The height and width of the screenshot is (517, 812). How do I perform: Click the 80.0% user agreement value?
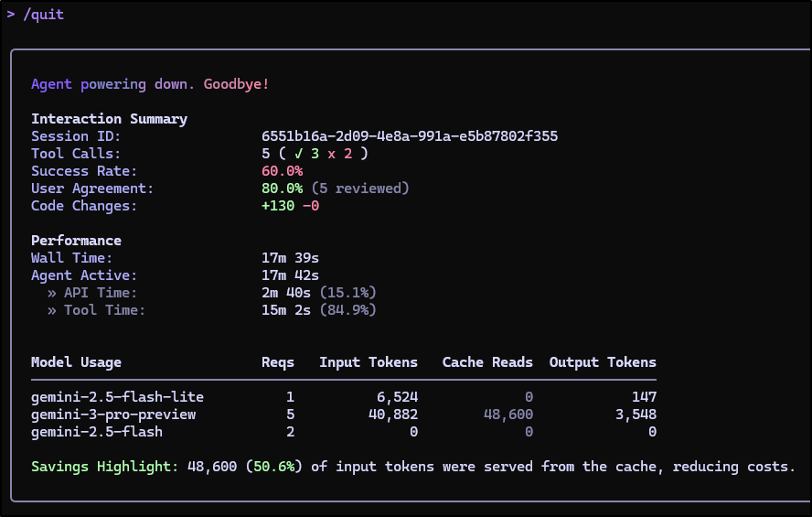[x=282, y=188]
